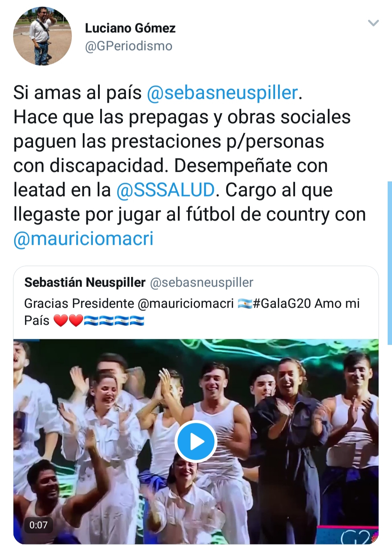Open the @SSSALUD mention link
This screenshot has height=556, width=392.
[166, 190]
